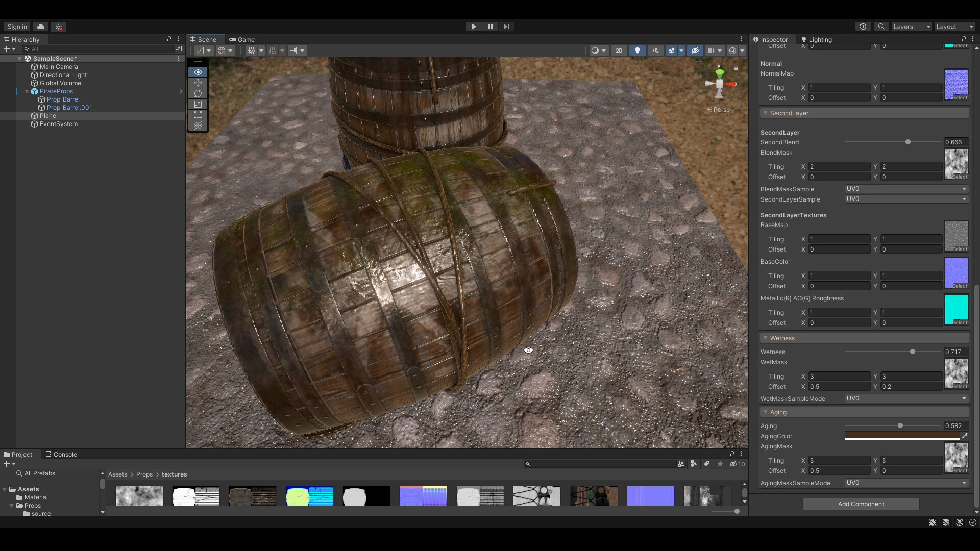980x551 pixels.
Task: Select the Rect tool in the Scene overlay
Action: click(x=198, y=115)
